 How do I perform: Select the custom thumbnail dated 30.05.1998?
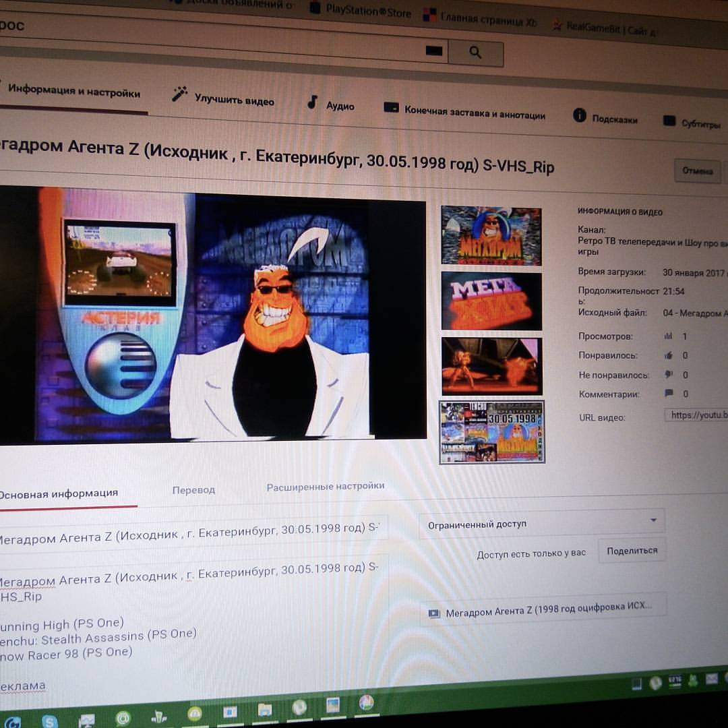492,432
